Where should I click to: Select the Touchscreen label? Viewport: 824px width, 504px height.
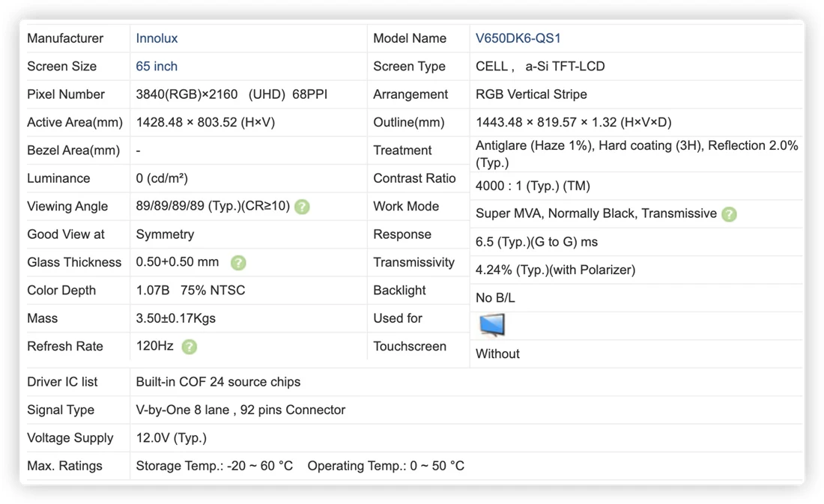pos(409,346)
